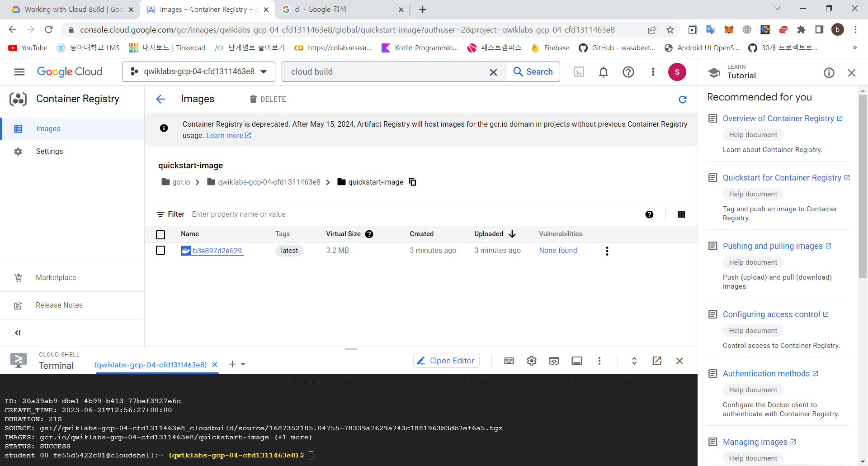Refresh the images list
The height and width of the screenshot is (466, 868).
[x=683, y=100]
